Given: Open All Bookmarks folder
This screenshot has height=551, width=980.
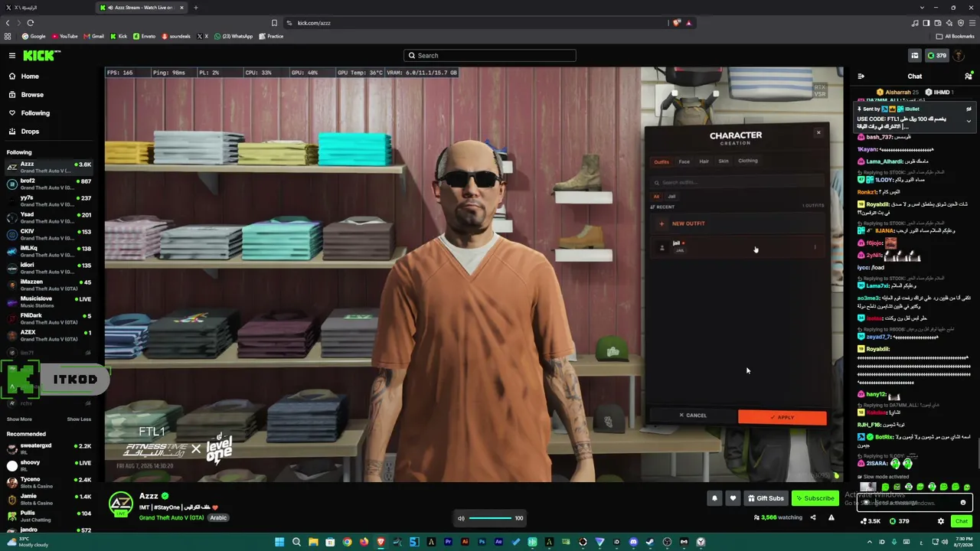Looking at the screenshot, I should tap(955, 36).
